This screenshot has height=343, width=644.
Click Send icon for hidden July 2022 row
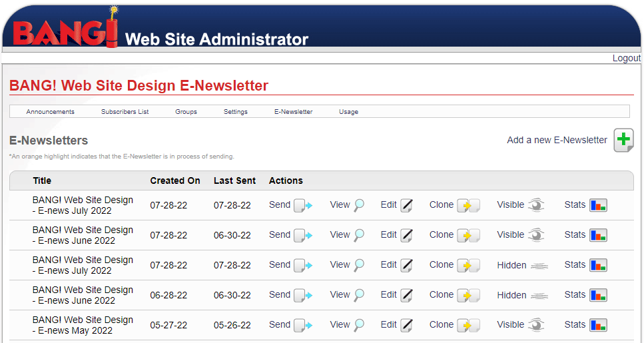pos(303,265)
